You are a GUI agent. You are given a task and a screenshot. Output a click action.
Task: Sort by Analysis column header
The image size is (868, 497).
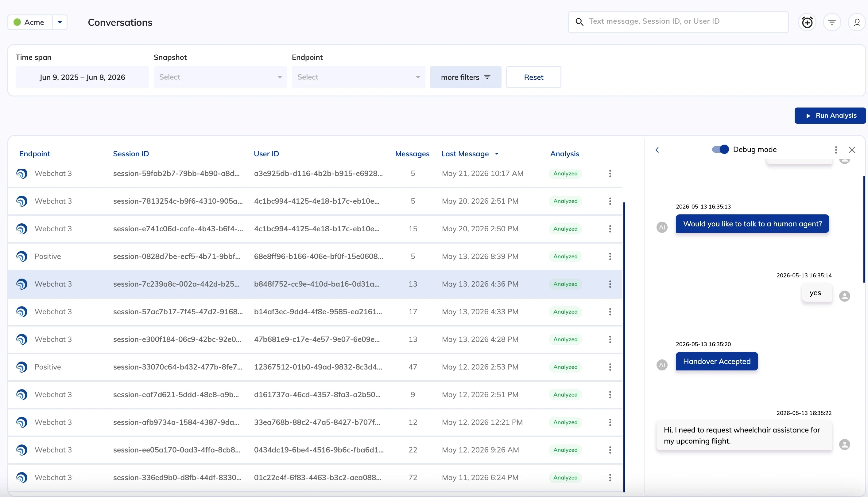[564, 154]
